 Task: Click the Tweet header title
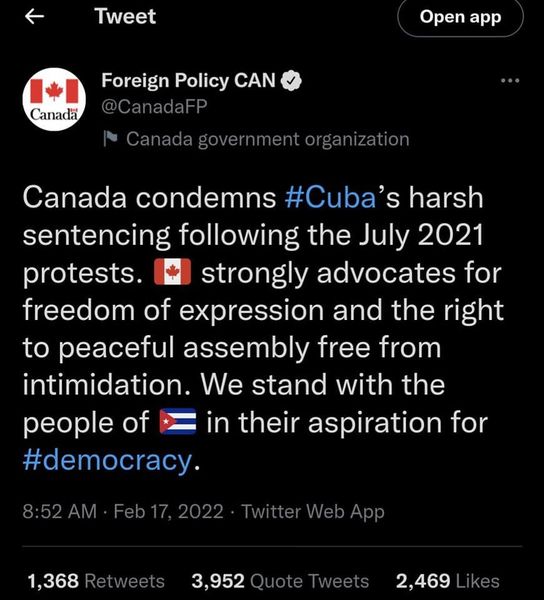(125, 16)
